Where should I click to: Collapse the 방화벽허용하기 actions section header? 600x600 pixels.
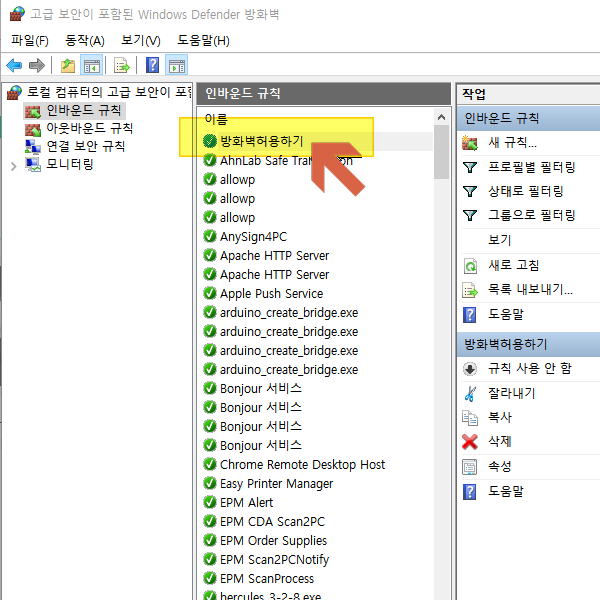[x=528, y=344]
